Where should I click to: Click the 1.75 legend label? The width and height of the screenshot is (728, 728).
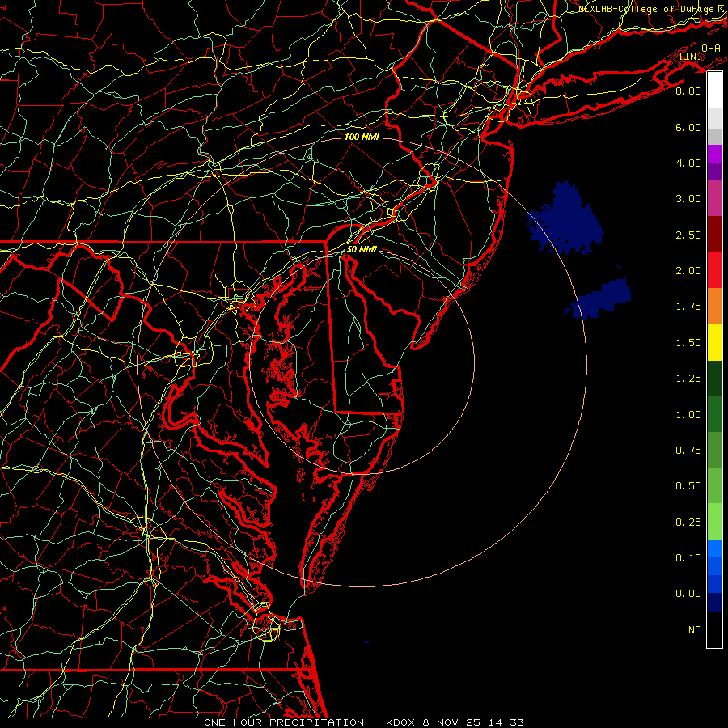(x=688, y=307)
